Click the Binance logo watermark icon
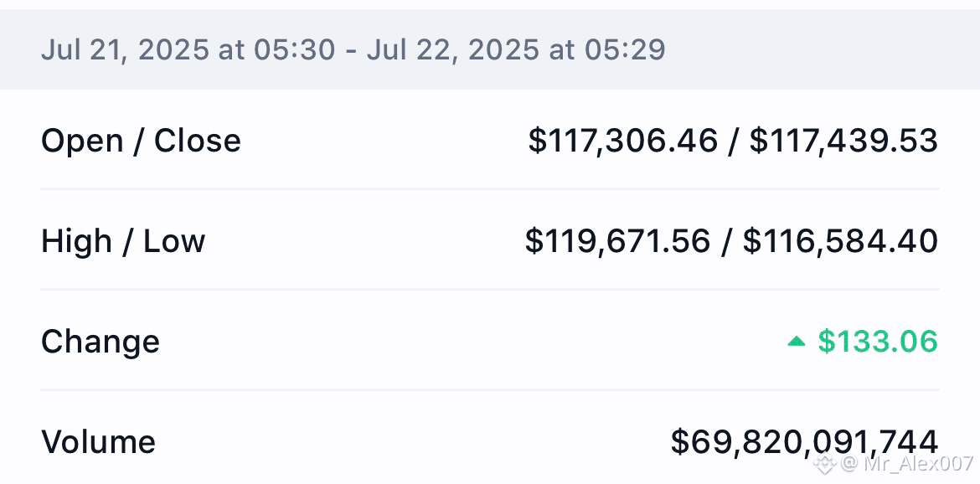Image resolution: width=980 pixels, height=484 pixels. click(824, 463)
